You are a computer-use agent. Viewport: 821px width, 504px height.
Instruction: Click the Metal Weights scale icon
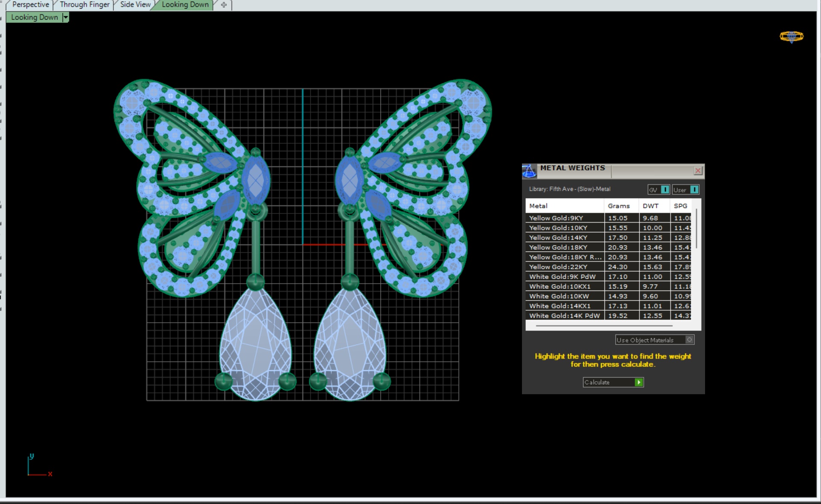(529, 171)
